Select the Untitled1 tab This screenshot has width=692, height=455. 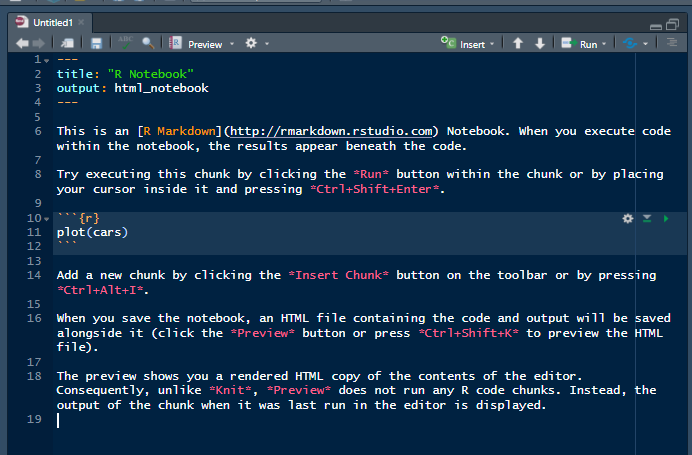[x=50, y=21]
